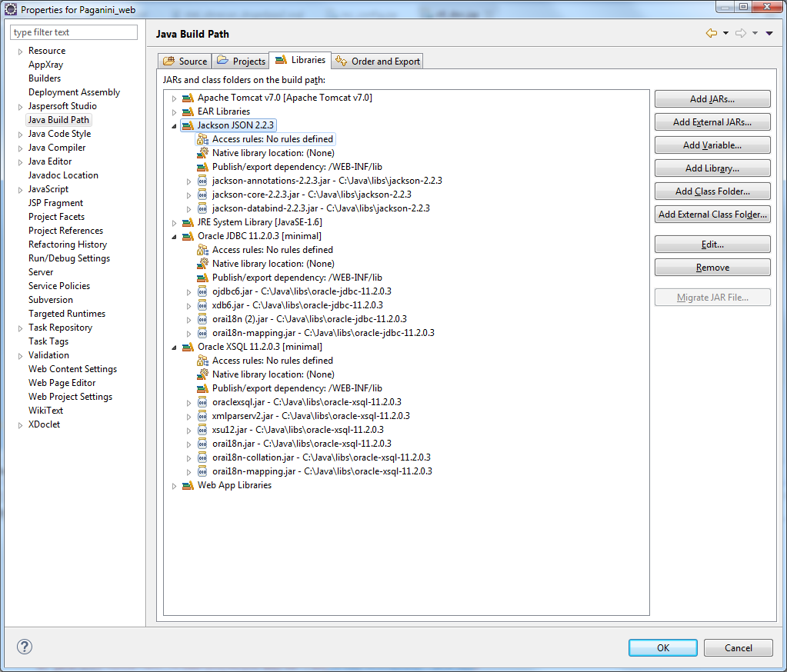The width and height of the screenshot is (787, 672).
Task: Expand the EAR Libraries node
Action: pyautogui.click(x=174, y=112)
